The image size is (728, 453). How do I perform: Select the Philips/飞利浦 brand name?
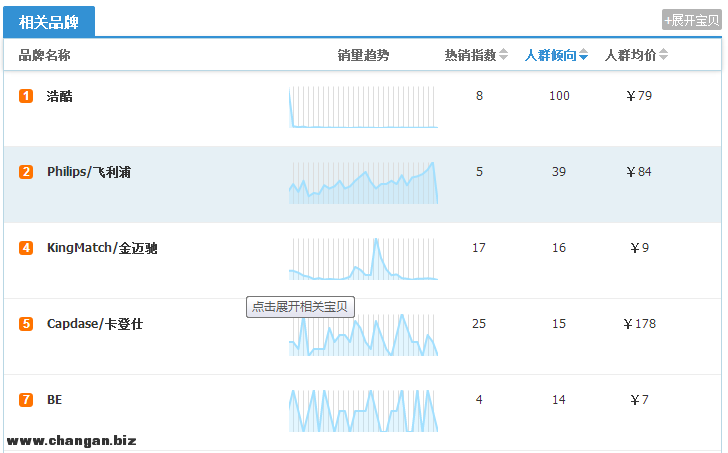click(89, 172)
